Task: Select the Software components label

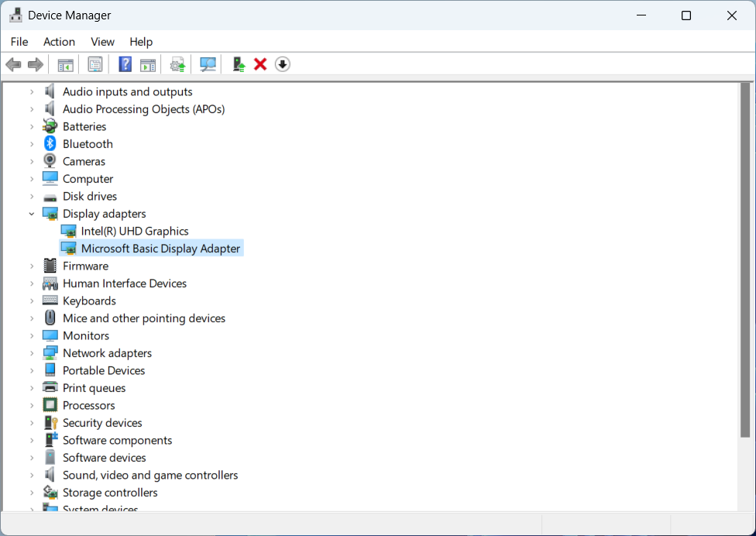Action: pos(117,440)
